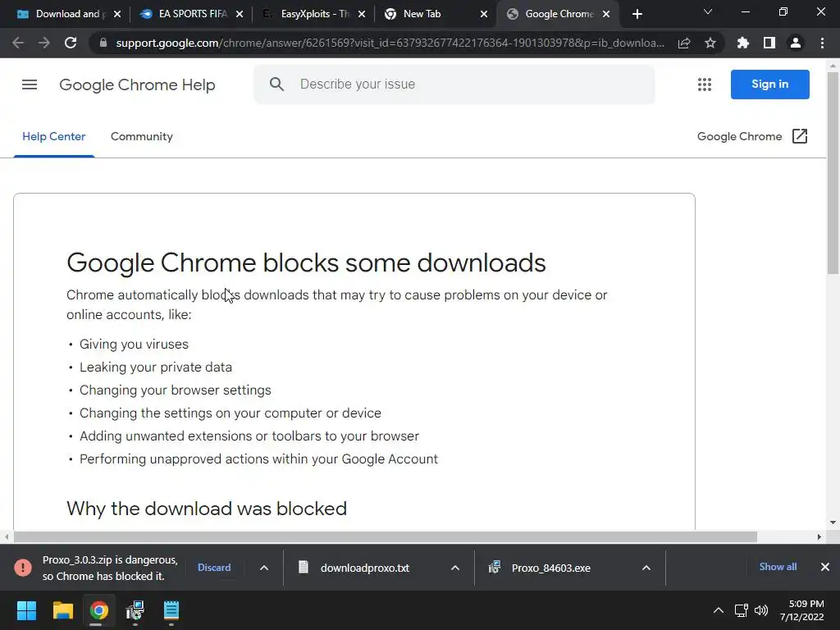
Task: Open the Extensions puzzle icon
Action: tap(743, 43)
